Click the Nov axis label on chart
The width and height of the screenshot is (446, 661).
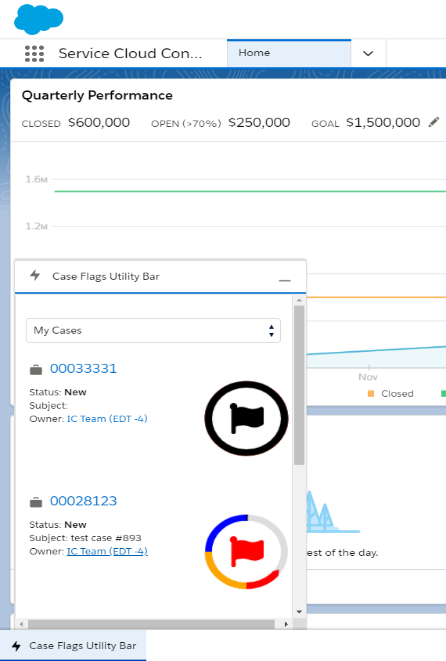coord(368,377)
